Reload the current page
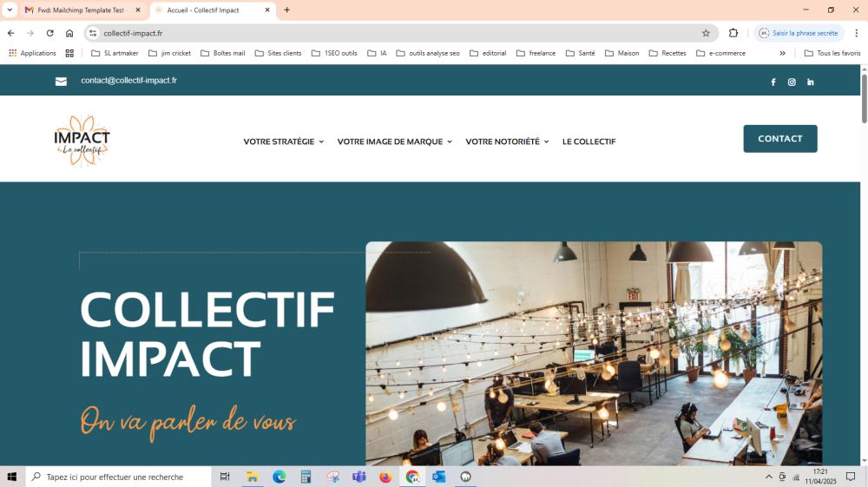 coord(49,33)
